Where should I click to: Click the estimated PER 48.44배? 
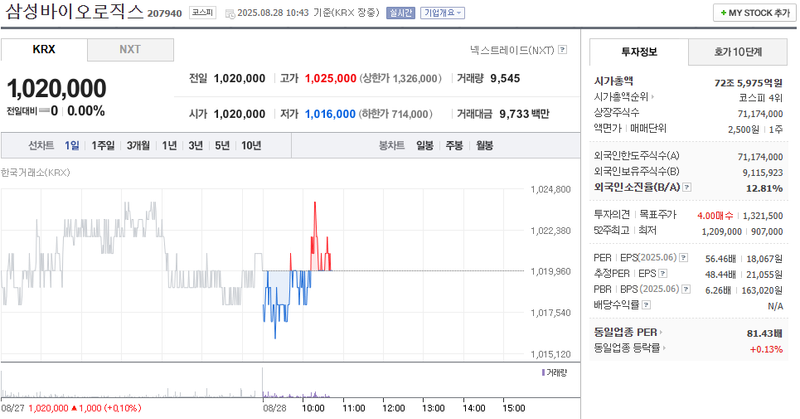(x=720, y=275)
